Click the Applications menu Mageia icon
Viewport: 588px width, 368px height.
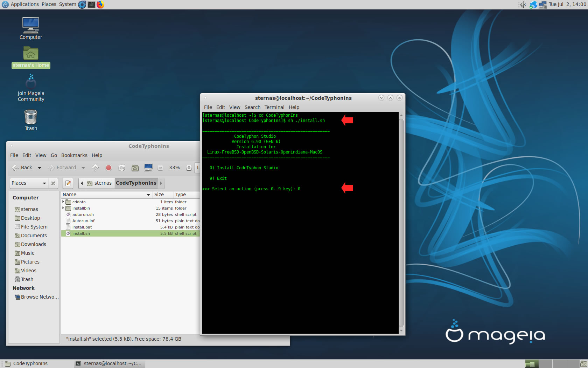point(5,5)
